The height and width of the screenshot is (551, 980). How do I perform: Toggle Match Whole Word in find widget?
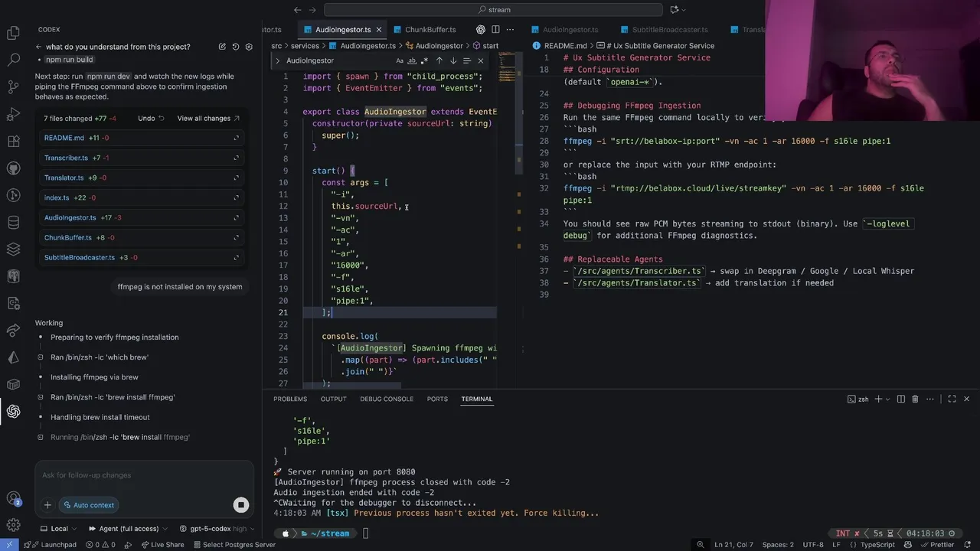[x=412, y=60]
